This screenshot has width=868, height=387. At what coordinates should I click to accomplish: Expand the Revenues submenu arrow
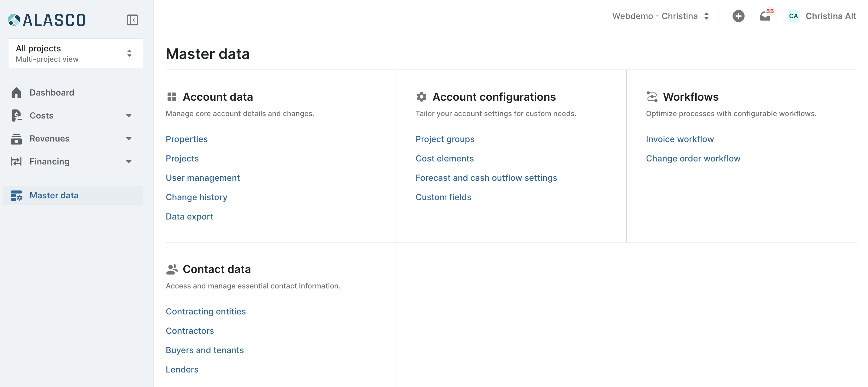click(129, 139)
